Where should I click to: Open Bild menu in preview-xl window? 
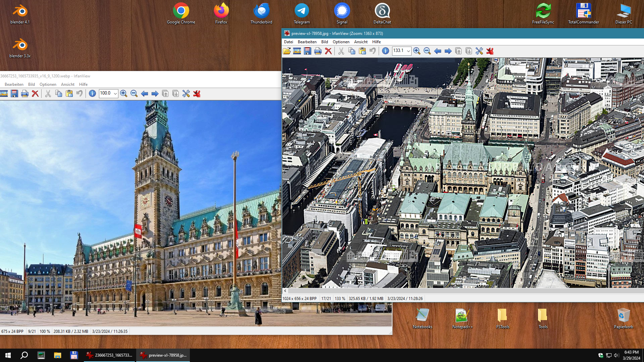[324, 42]
